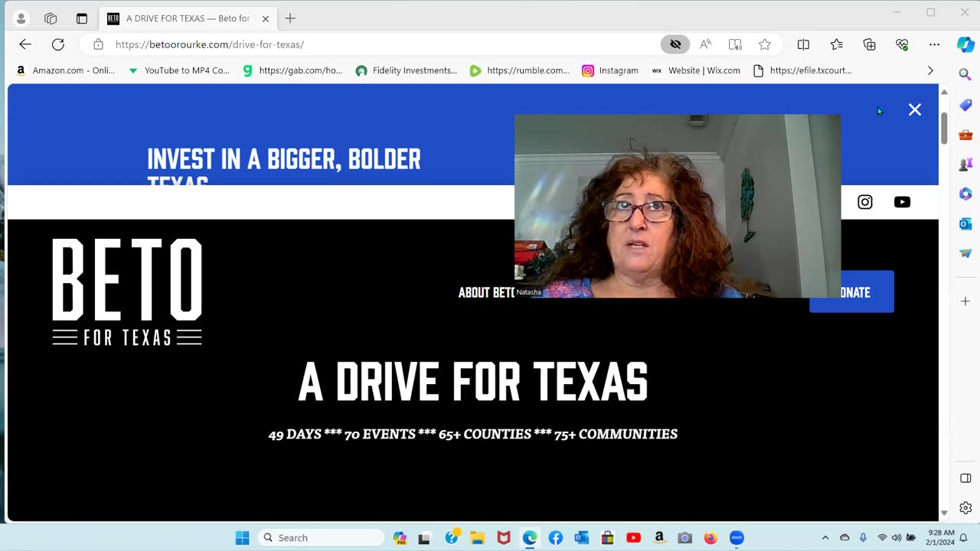This screenshot has height=551, width=980.
Task: Open YouTube to MP4 bookmark
Action: click(x=178, y=70)
